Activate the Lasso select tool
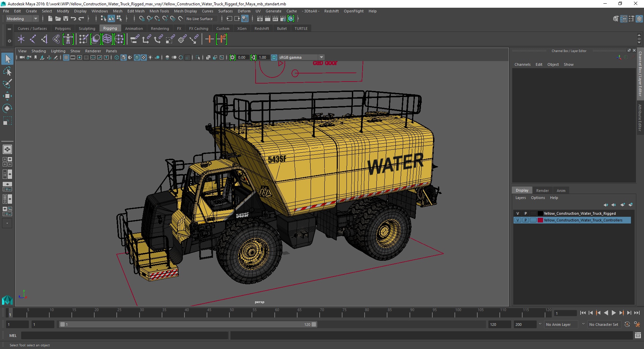Viewport: 644px width, 349px height. coord(7,71)
